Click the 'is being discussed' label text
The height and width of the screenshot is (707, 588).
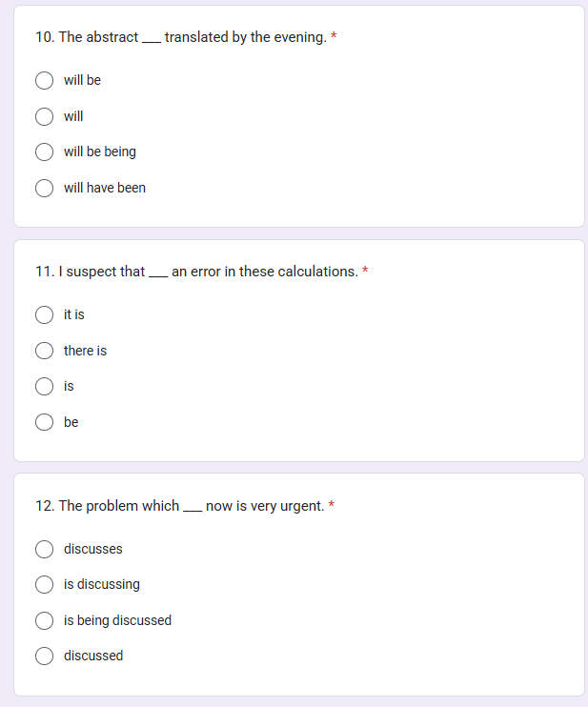[117, 620]
